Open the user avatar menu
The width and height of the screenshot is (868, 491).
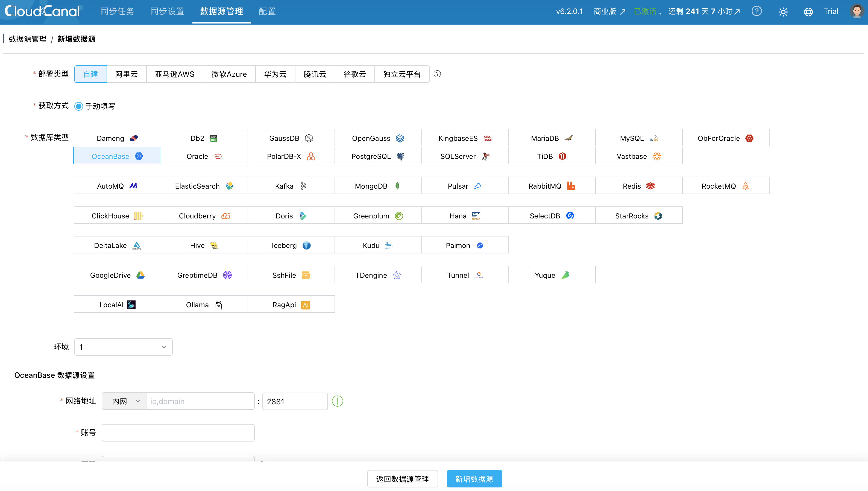[856, 11]
